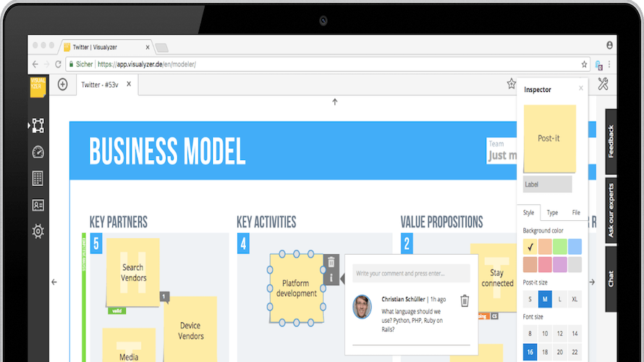
Task: Open the Chat side tab
Action: pyautogui.click(x=611, y=279)
